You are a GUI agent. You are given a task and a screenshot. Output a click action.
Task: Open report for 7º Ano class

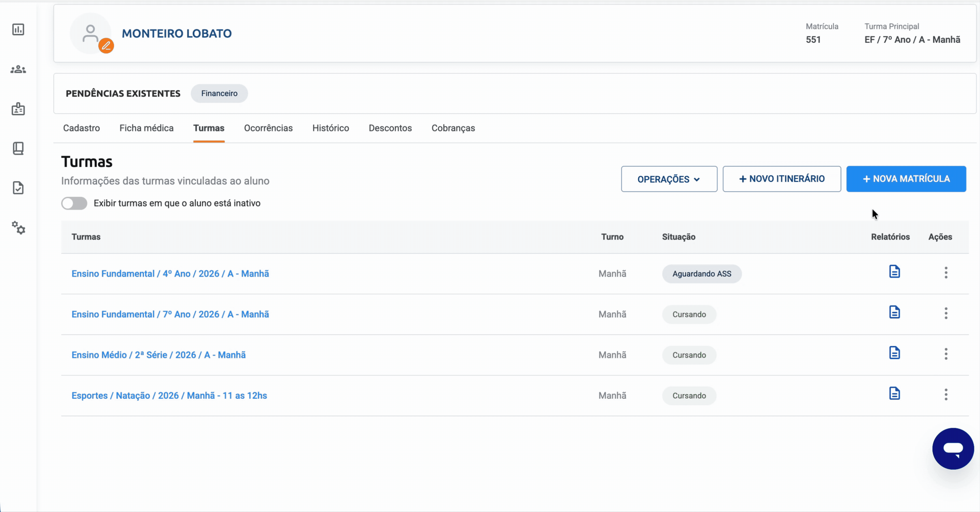[894, 313]
